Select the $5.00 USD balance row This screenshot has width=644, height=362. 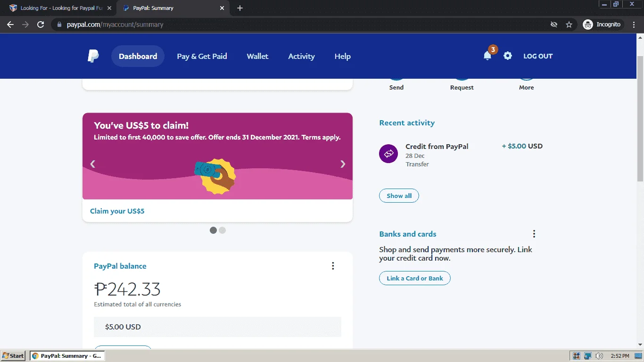pyautogui.click(x=217, y=327)
